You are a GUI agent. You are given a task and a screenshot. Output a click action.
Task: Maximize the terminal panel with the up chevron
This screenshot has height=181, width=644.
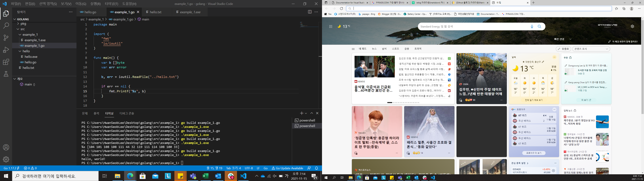(311, 113)
